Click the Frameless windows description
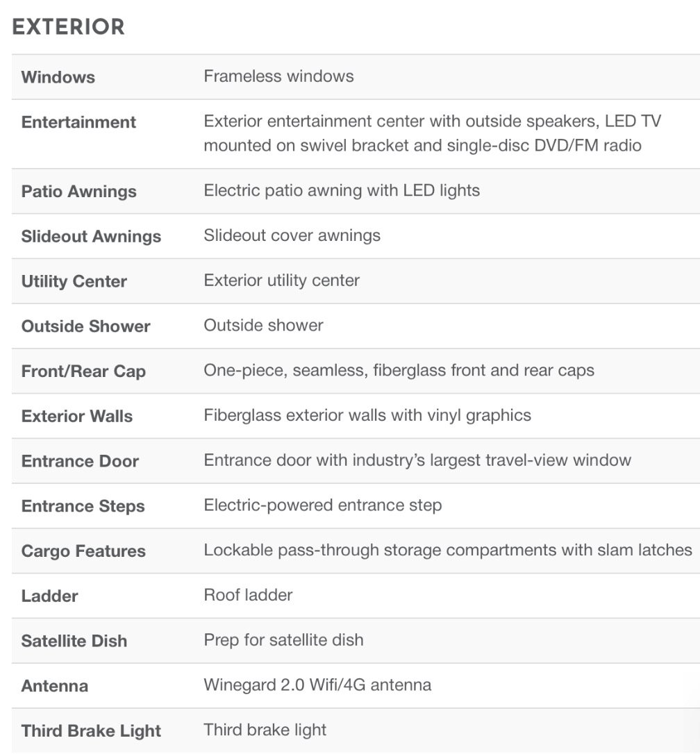Image resolution: width=700 pixels, height=754 pixels. [x=278, y=76]
